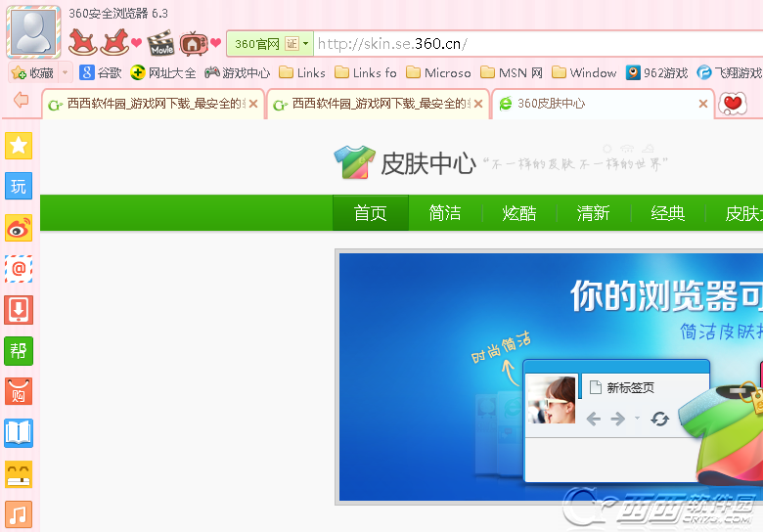Image resolution: width=763 pixels, height=532 pixels.
Task: Open the 网址大全 bookmark
Action: pyautogui.click(x=163, y=73)
